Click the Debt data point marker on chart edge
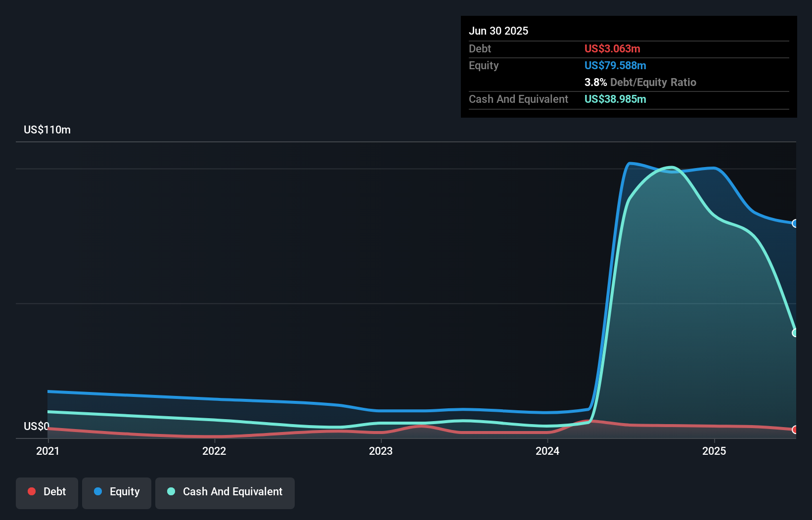The height and width of the screenshot is (520, 812). tap(795, 430)
